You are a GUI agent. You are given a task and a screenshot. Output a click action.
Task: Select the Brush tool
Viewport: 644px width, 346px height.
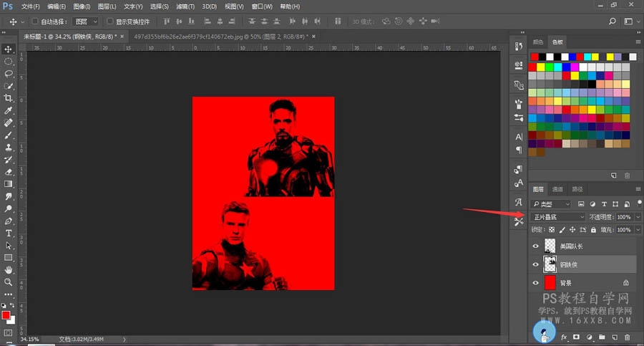(x=8, y=135)
